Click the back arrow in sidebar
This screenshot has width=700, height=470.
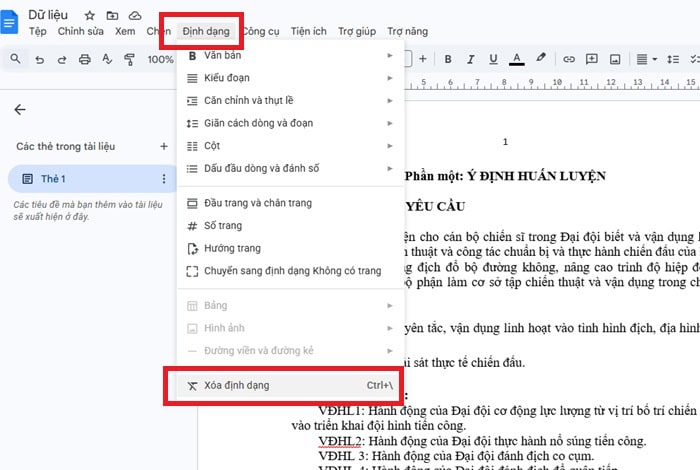[20, 110]
